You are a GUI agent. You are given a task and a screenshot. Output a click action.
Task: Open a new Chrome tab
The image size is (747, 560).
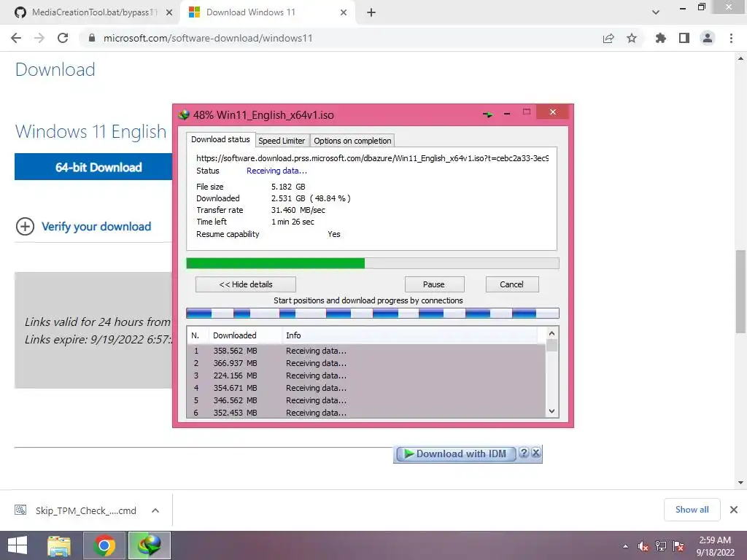(371, 12)
